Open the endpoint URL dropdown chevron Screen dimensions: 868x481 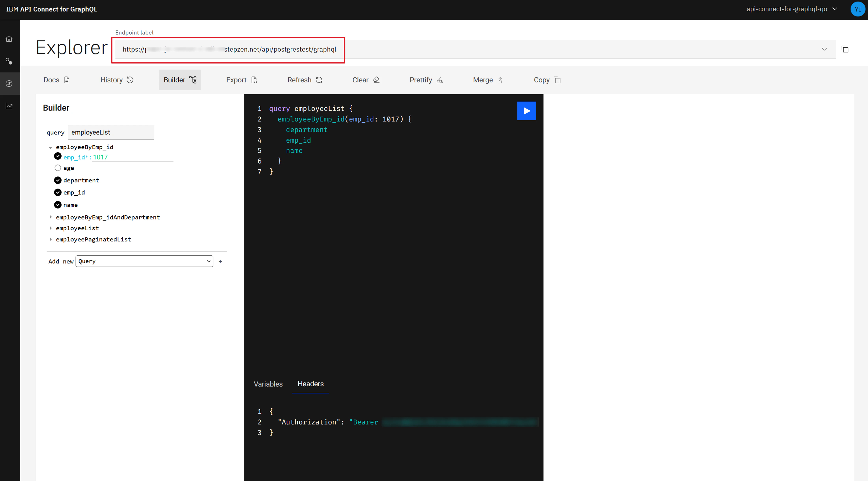pyautogui.click(x=824, y=49)
